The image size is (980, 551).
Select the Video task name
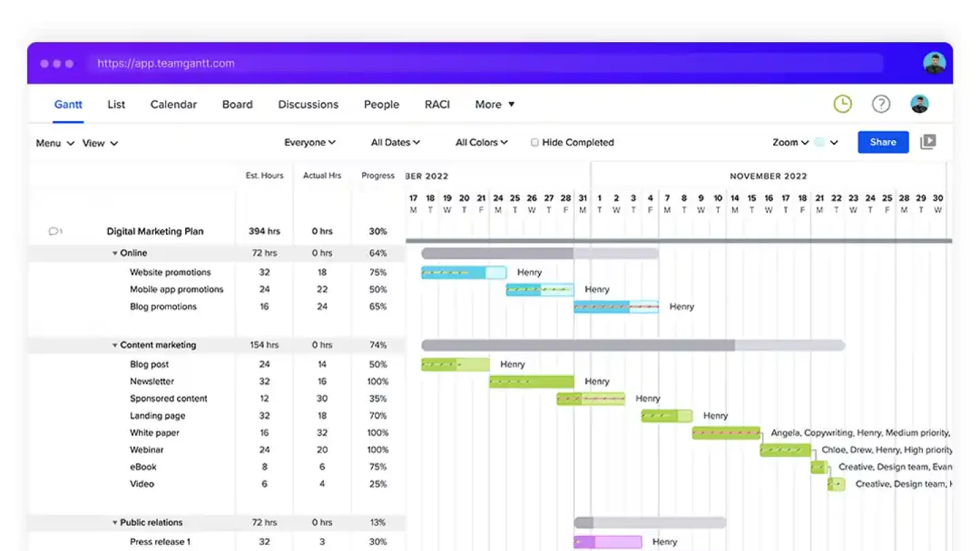[x=142, y=484]
